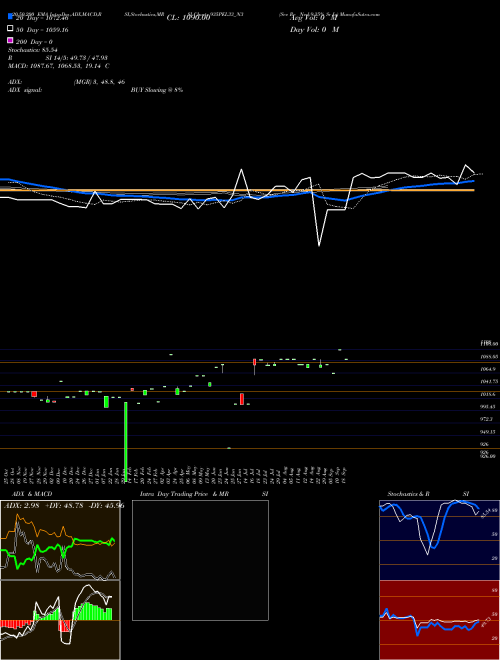Click the 949.15 price axis label
Viewport: 500px width, 660px height.
(489, 432)
